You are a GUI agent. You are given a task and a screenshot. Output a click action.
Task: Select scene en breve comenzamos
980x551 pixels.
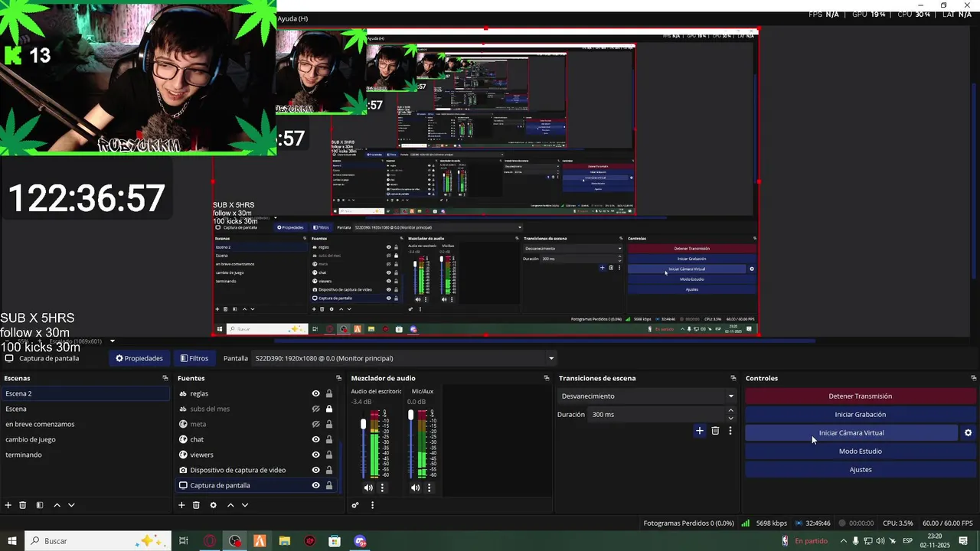(85, 424)
